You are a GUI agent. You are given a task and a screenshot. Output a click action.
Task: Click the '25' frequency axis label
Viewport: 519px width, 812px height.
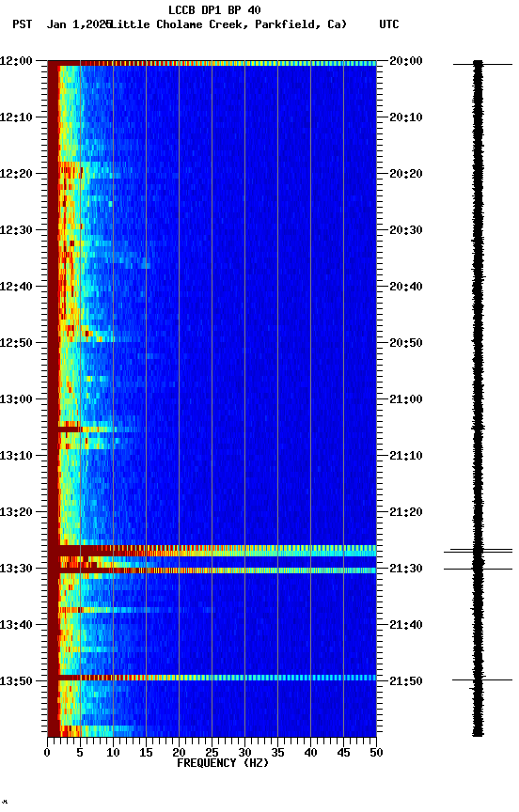coord(212,753)
